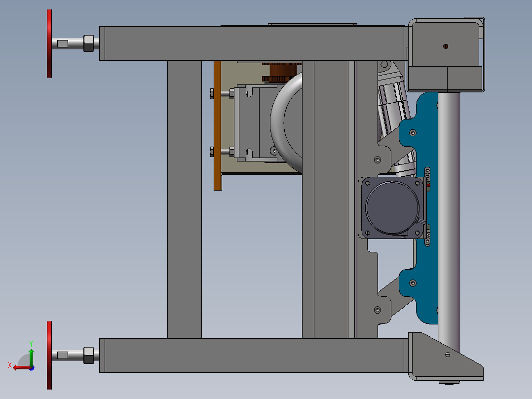The width and height of the screenshot is (532, 399).
Task: Select the key flat on upper handwheel shaft
Action: click(x=62, y=43)
